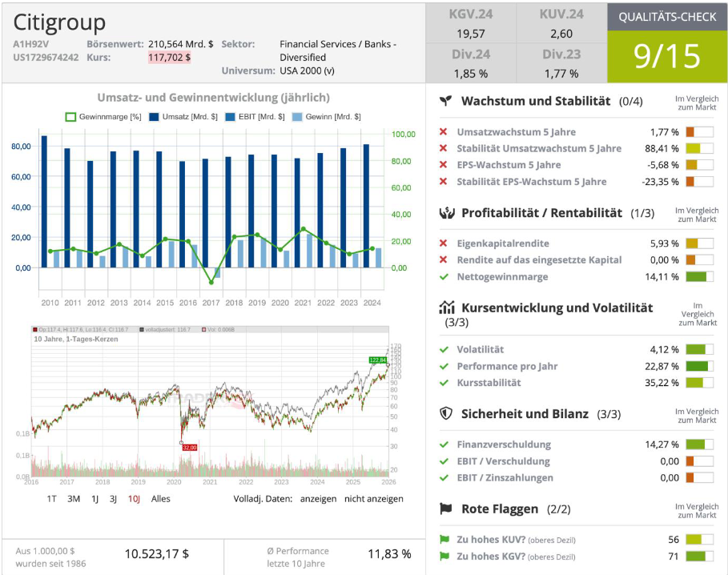The height and width of the screenshot is (575, 728).
Task: Click 'anzeigen' for volladjustierte Daten
Action: (317, 497)
